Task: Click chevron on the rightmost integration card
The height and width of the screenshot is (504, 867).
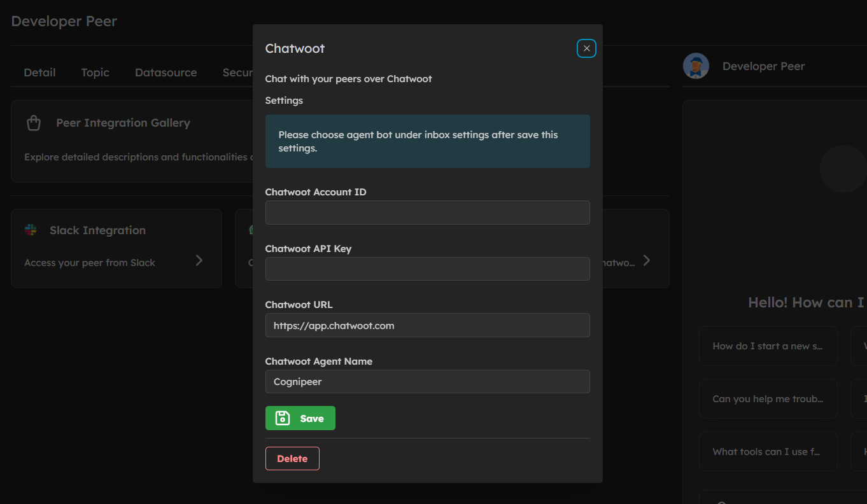Action: 647,260
